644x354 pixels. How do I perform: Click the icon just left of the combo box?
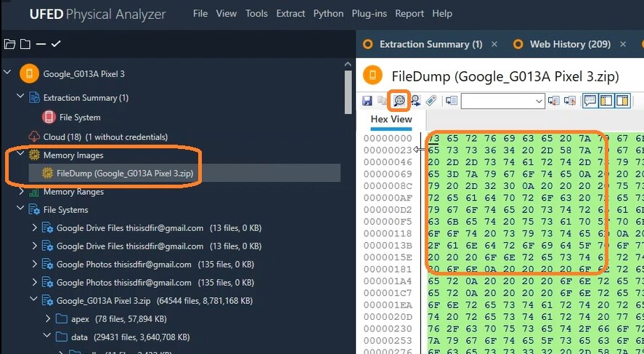(452, 100)
